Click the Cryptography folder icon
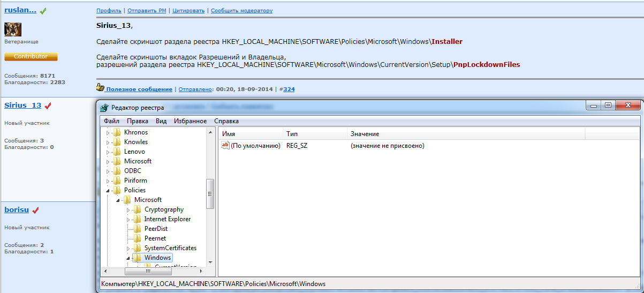Viewport: 644px width, 293px height. coord(137,209)
